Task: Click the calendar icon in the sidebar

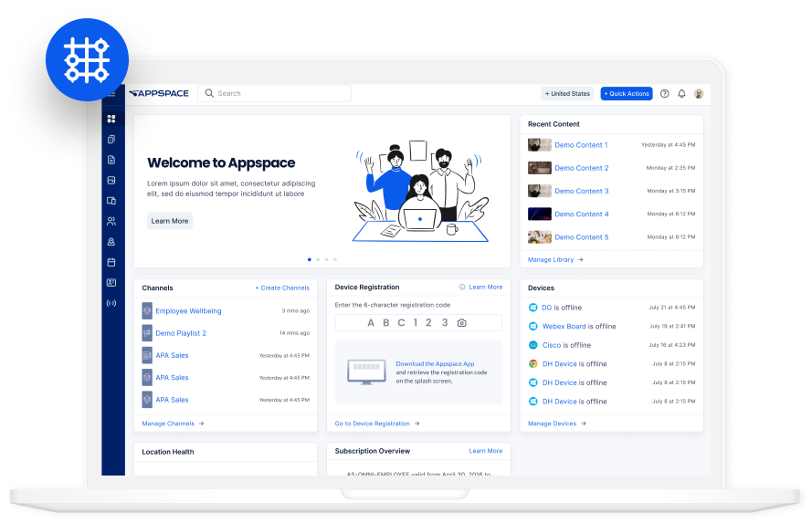Action: point(111,262)
